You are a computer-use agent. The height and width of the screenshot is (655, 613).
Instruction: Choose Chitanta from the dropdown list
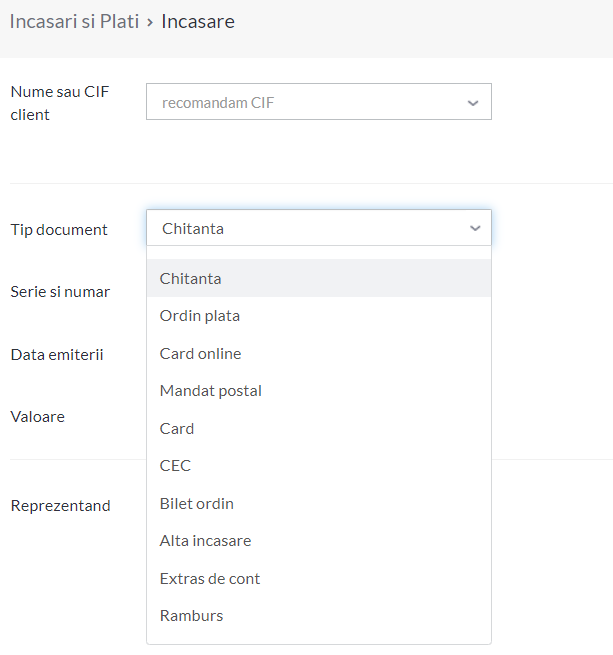319,278
